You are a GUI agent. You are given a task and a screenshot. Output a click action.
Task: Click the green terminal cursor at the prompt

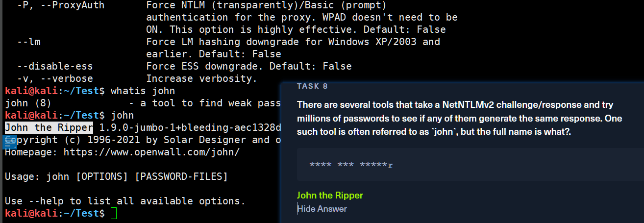pos(114,214)
